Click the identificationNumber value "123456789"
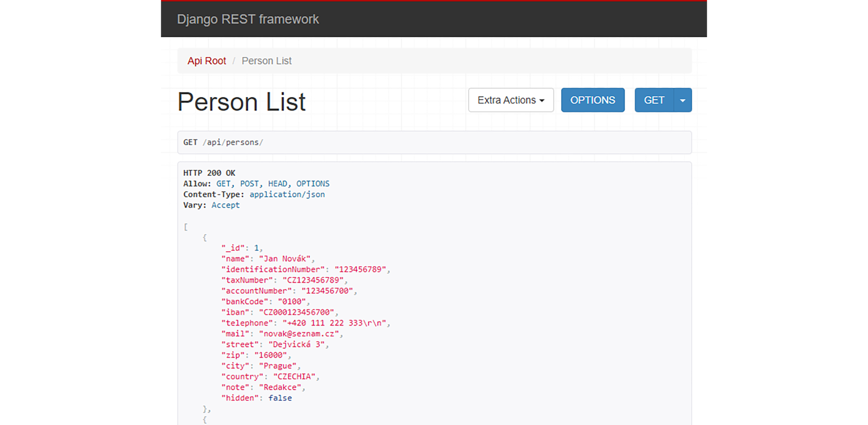The height and width of the screenshot is (425, 868). coord(360,269)
